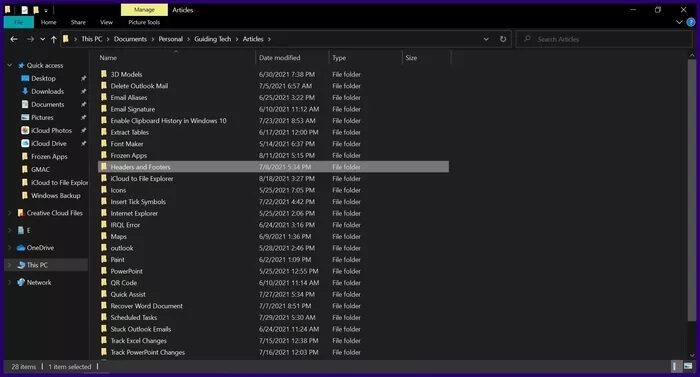This screenshot has width=700, height=377.
Task: Click This PC in address breadcrumb
Action: tap(92, 39)
